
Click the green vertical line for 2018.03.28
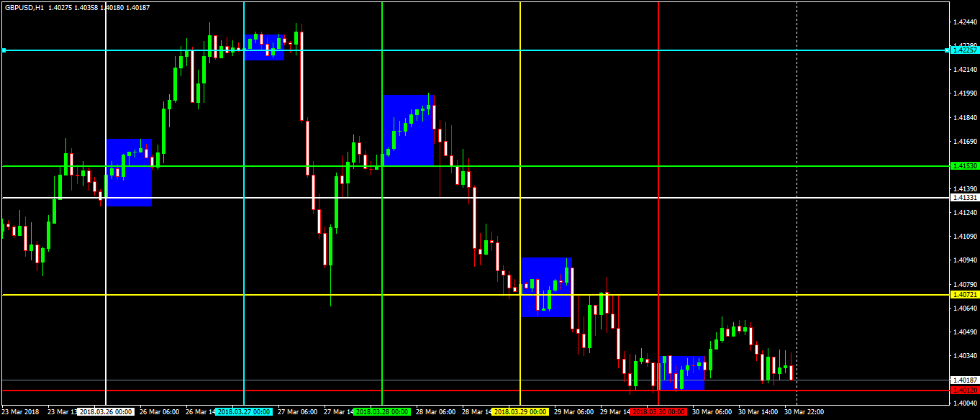click(x=382, y=288)
